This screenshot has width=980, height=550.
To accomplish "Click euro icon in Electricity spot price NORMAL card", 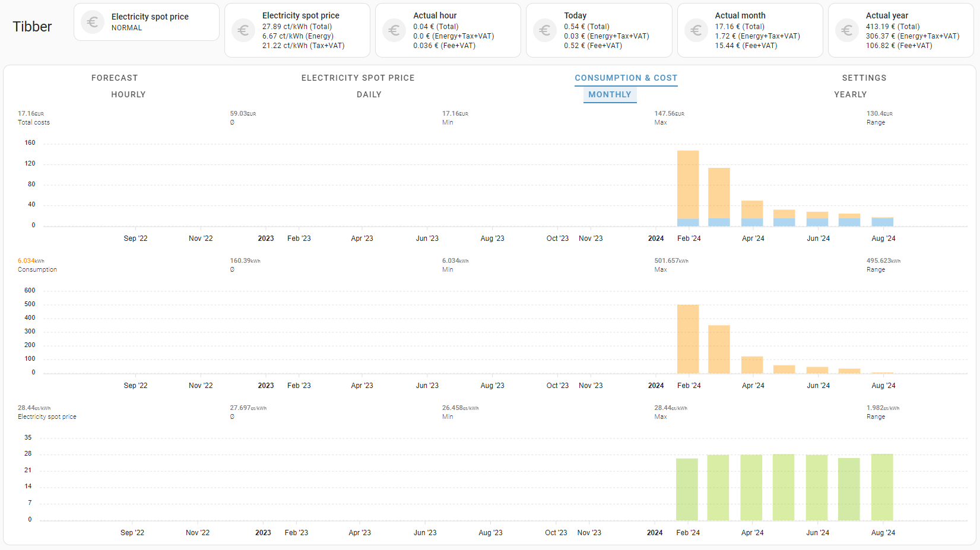I will point(92,22).
